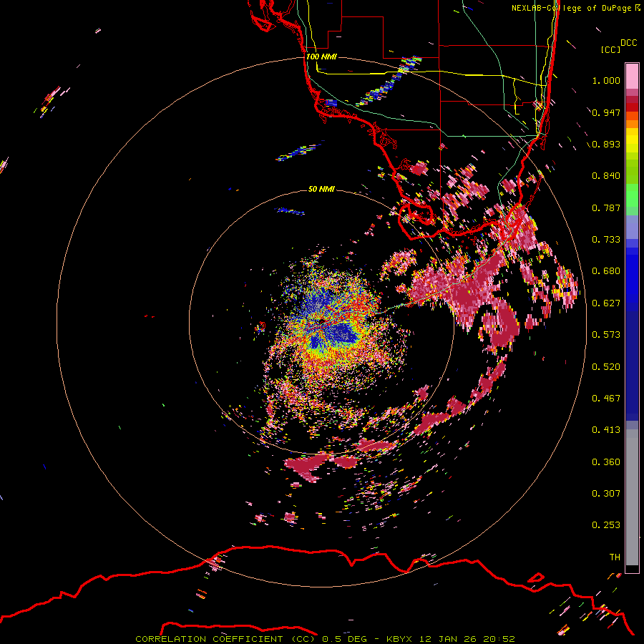Pick the light pink segment of the color scale
The height and width of the screenshot is (644, 644).
(632, 76)
